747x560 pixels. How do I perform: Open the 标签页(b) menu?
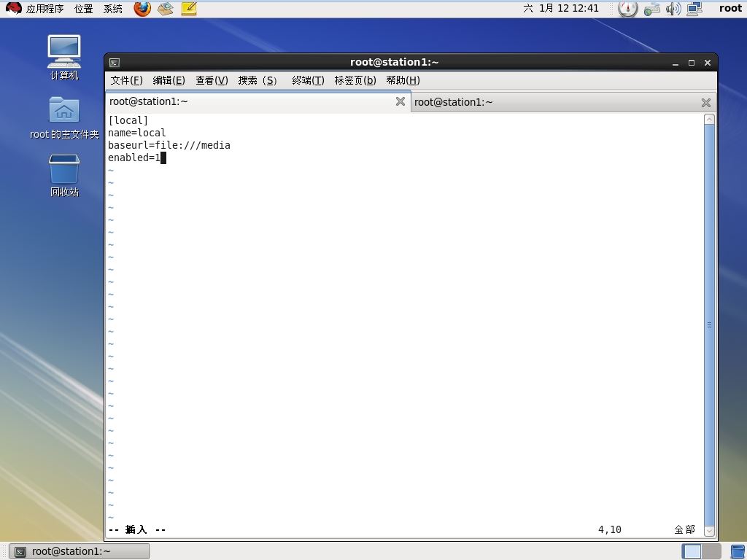point(355,80)
